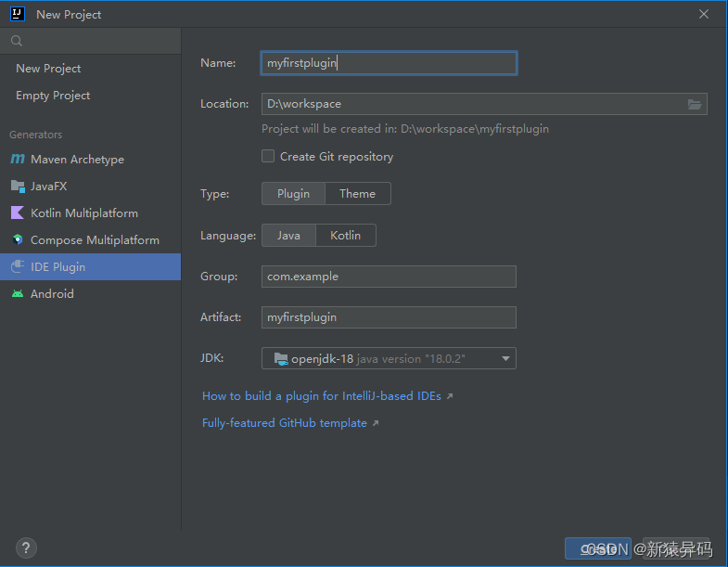The height and width of the screenshot is (567, 728).
Task: Click the Group input field
Action: (x=390, y=277)
